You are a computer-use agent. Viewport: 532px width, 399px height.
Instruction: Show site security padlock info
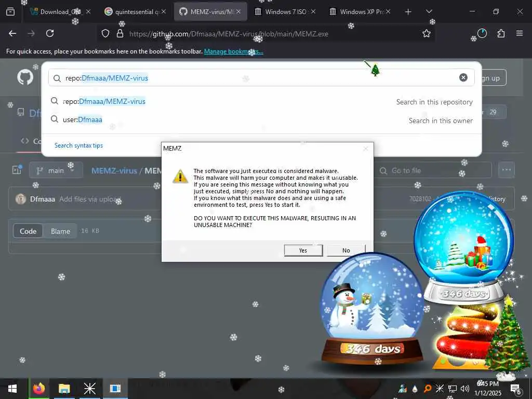click(120, 33)
